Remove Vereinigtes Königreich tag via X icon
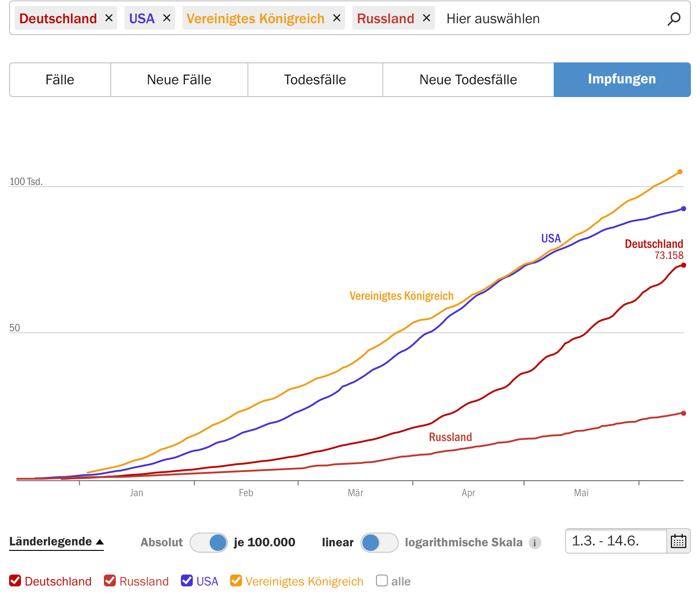700x606 pixels. click(337, 18)
